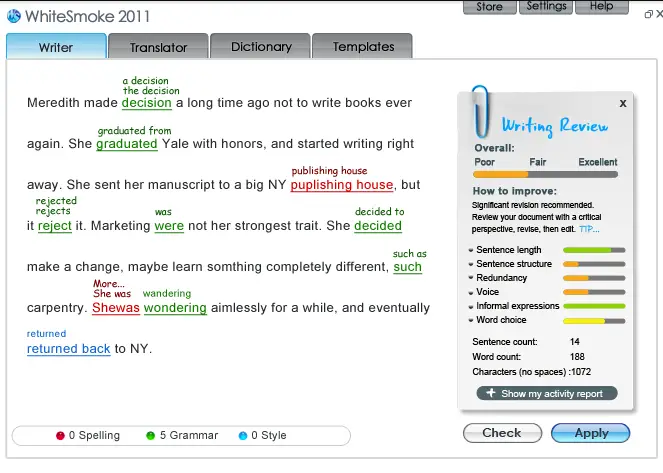Click the '5 Grammar' counter label
663x473 pixels.
pyautogui.click(x=189, y=435)
